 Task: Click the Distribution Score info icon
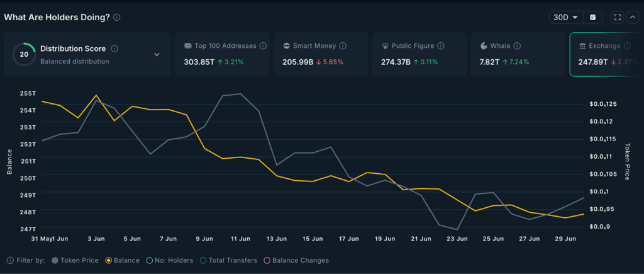tap(114, 49)
